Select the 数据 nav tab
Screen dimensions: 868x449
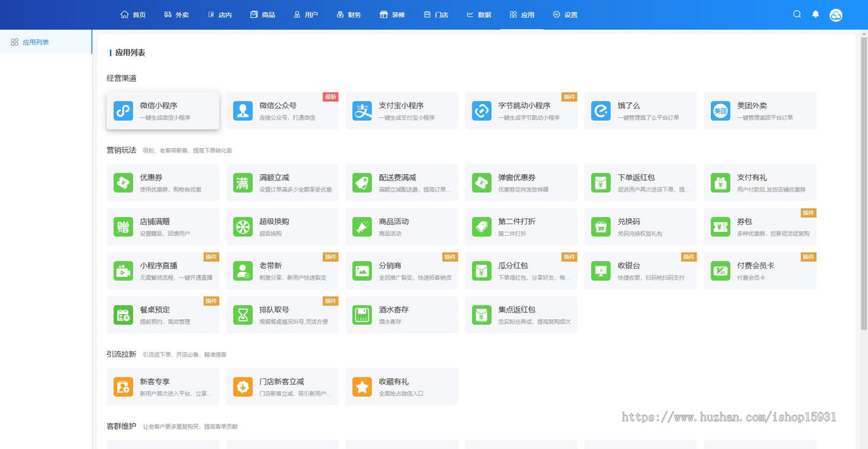[x=479, y=14]
